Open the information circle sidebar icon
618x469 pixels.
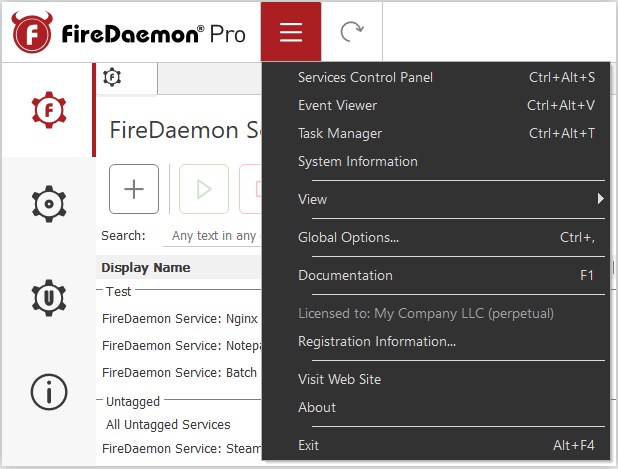tap(49, 392)
